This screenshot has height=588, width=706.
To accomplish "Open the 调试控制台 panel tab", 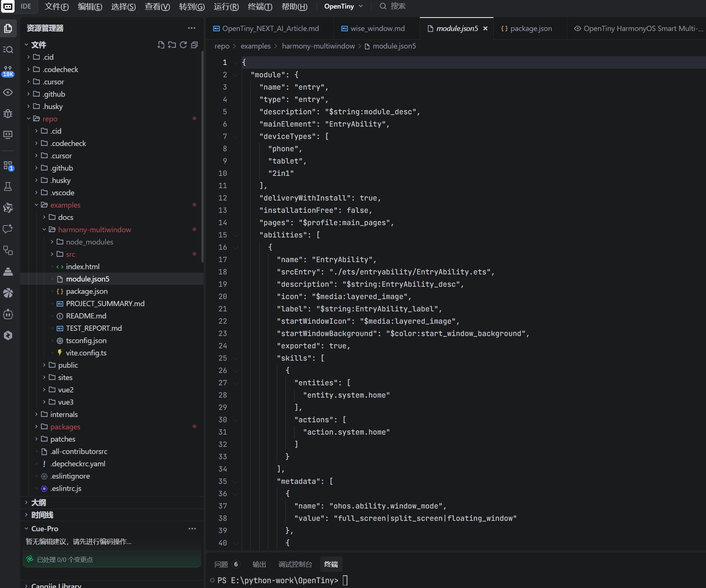I will [x=295, y=564].
